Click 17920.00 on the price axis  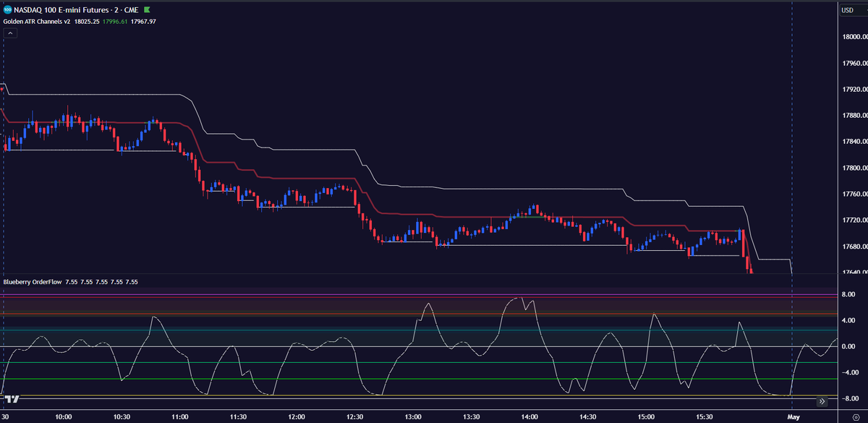854,90
